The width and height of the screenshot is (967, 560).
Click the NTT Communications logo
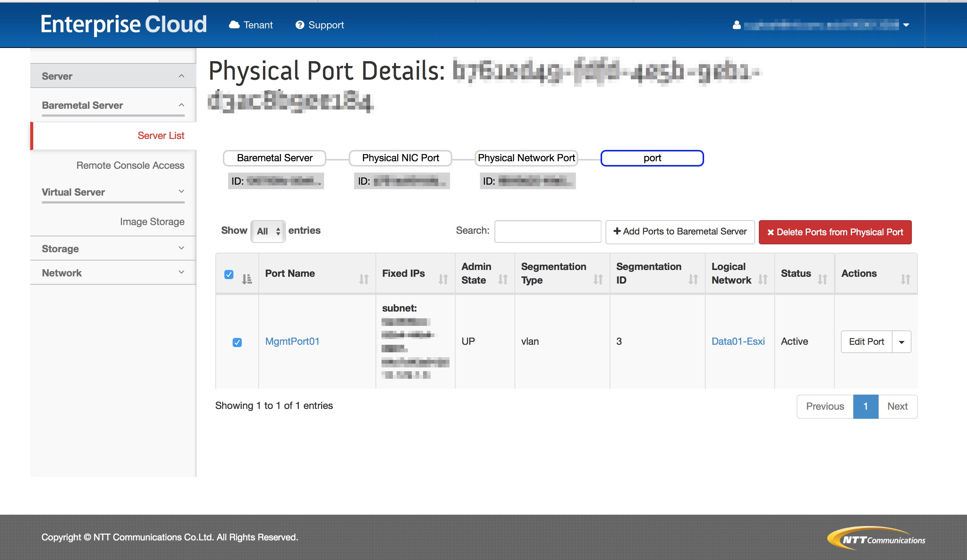point(876,538)
